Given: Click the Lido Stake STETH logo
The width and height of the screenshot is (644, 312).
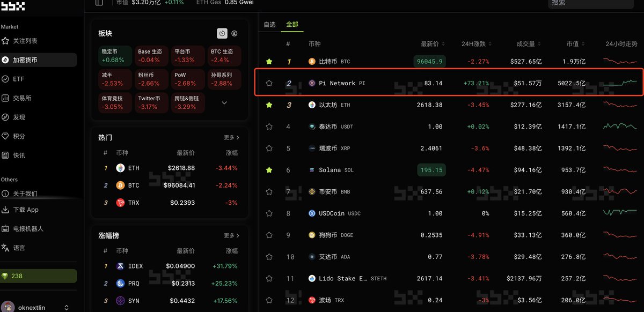Looking at the screenshot, I should 312,278.
